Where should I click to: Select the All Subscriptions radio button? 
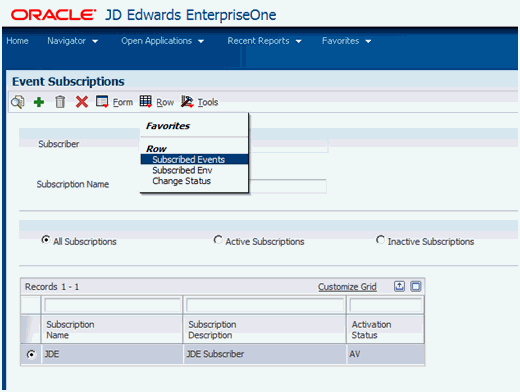tap(46, 240)
